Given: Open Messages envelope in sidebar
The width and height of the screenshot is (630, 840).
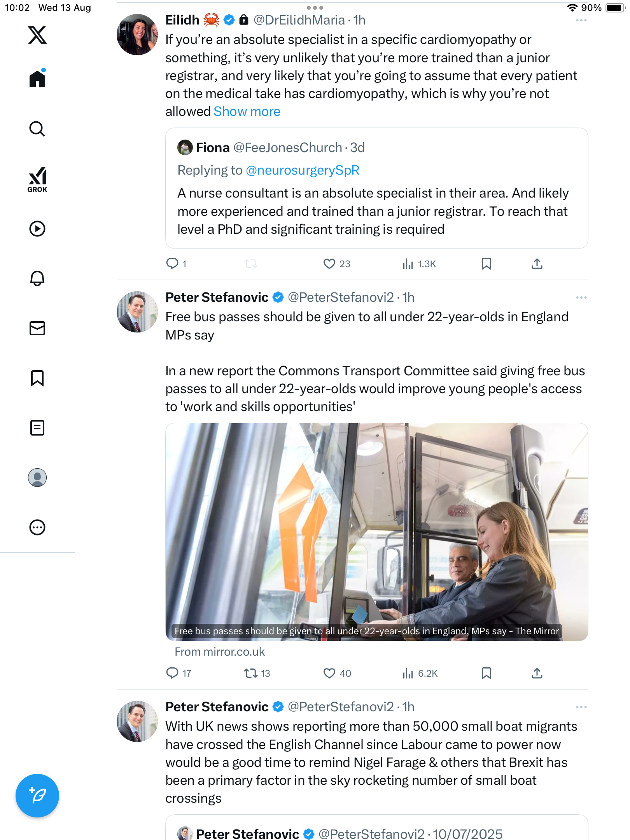Looking at the screenshot, I should tap(37, 328).
